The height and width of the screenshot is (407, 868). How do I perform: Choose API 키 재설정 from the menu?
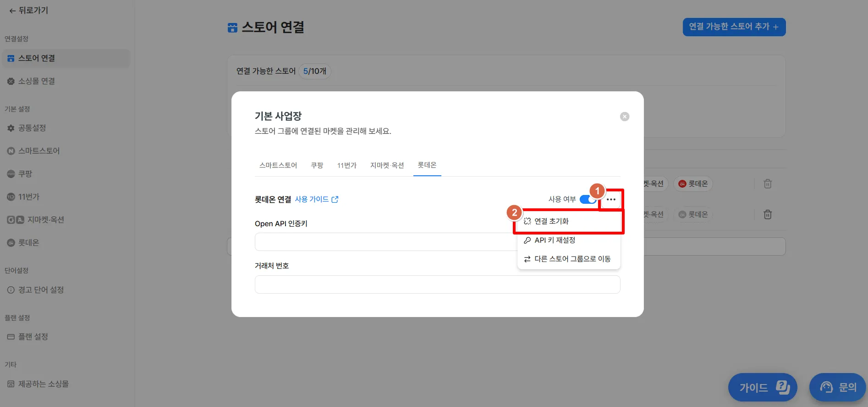click(569, 240)
